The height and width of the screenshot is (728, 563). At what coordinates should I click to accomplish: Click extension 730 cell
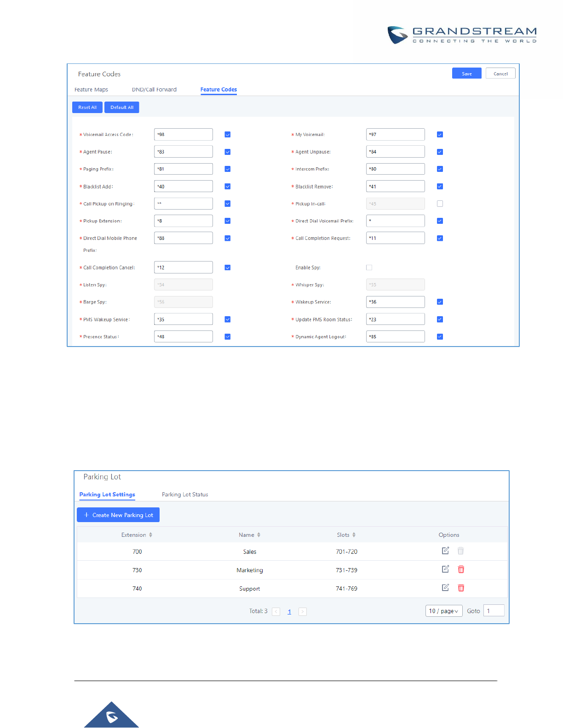[137, 570]
